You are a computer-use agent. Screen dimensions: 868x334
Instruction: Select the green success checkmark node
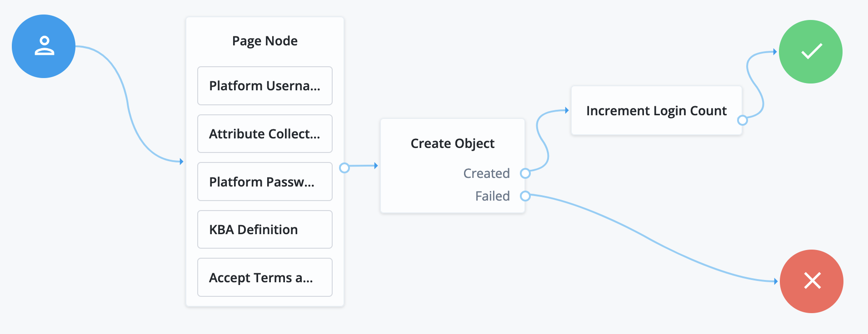pos(811,52)
